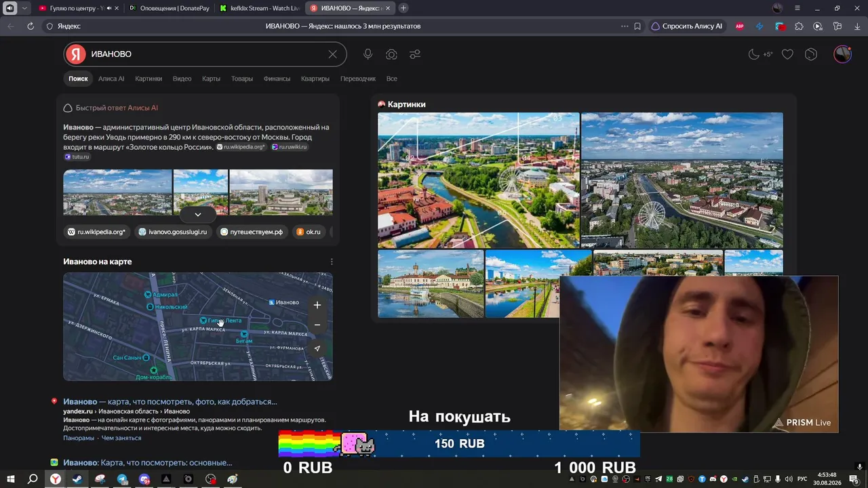Screen dimensions: 868x488
Task: Open a new browser tab
Action: pyautogui.click(x=403, y=8)
